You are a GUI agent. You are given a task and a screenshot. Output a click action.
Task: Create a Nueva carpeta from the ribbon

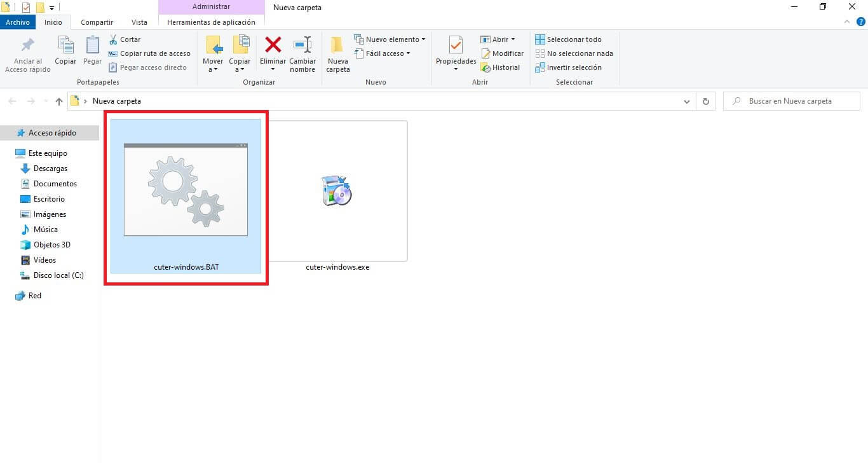pos(338,54)
